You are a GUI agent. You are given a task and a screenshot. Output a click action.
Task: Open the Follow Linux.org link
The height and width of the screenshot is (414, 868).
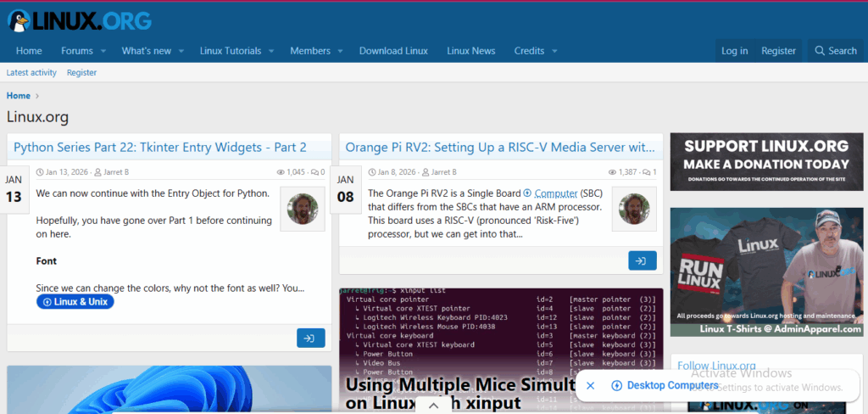point(716,366)
